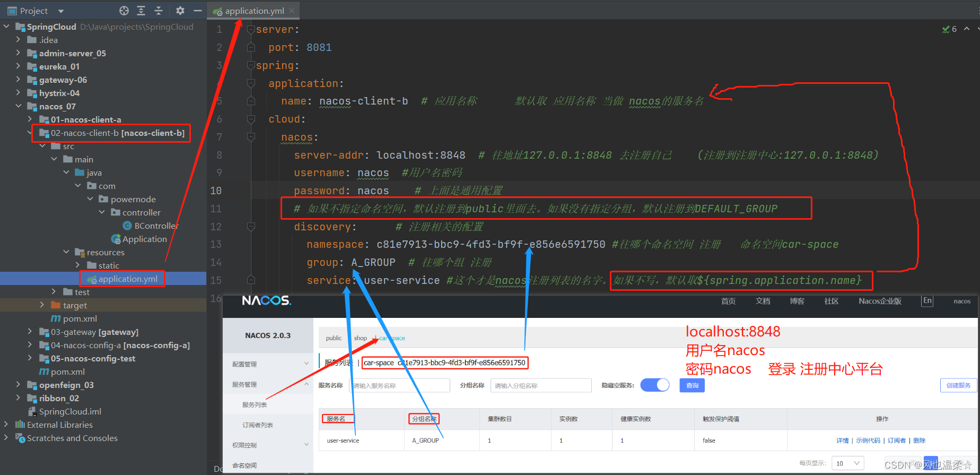Open 详情 for user-service row
Image resolution: width=980 pixels, height=475 pixels.
coord(843,441)
